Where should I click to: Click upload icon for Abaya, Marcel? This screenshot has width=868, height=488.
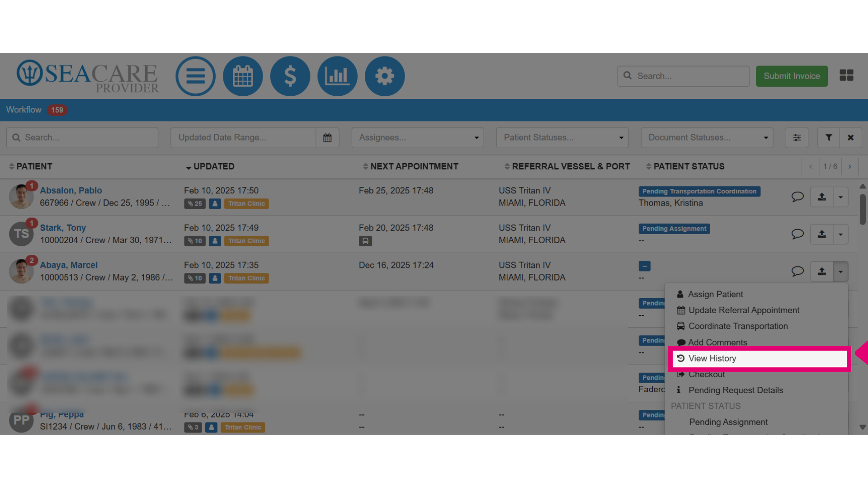click(822, 272)
